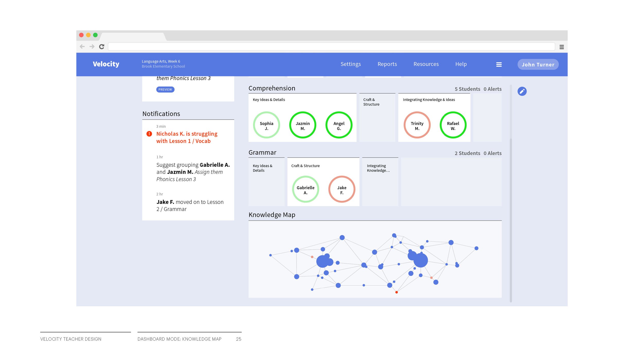This screenshot has height=362, width=644.
Task: Reload the page with refresh icon
Action: [101, 47]
